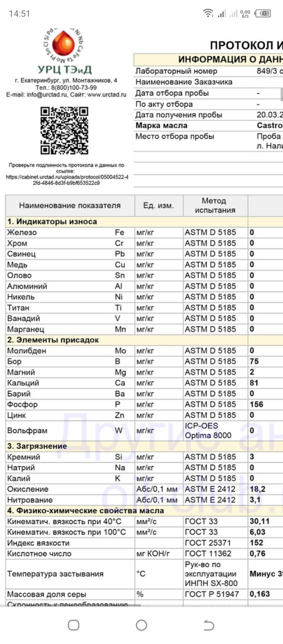This screenshot has width=283, height=644.
Task: Tap the 'Лабораторный номер' info row
Action: [x=208, y=71]
